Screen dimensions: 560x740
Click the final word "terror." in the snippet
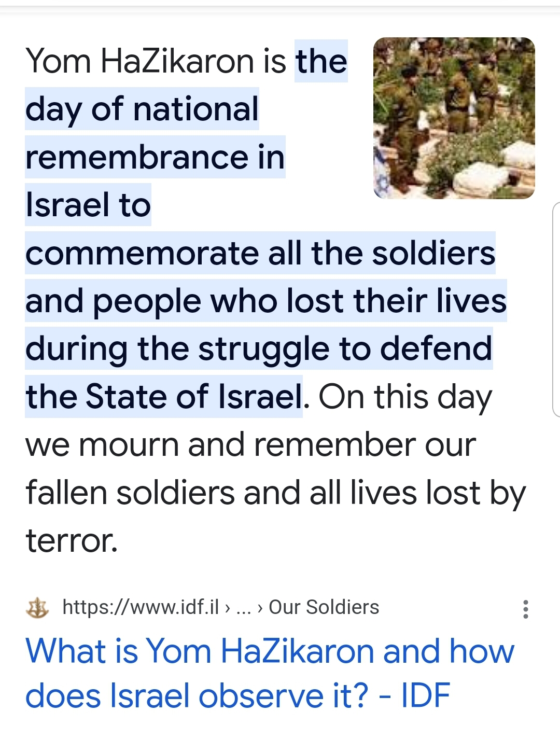(x=72, y=540)
